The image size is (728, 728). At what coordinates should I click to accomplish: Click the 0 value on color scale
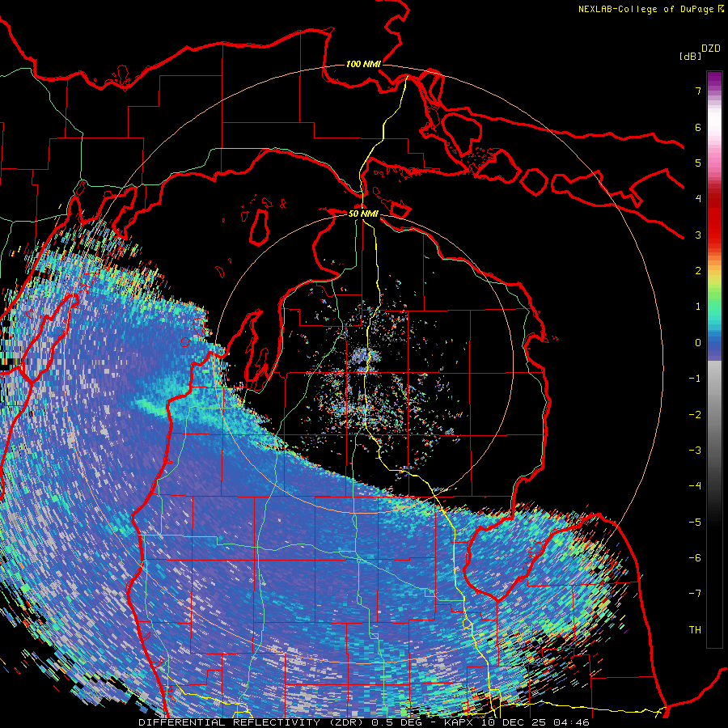point(698,343)
